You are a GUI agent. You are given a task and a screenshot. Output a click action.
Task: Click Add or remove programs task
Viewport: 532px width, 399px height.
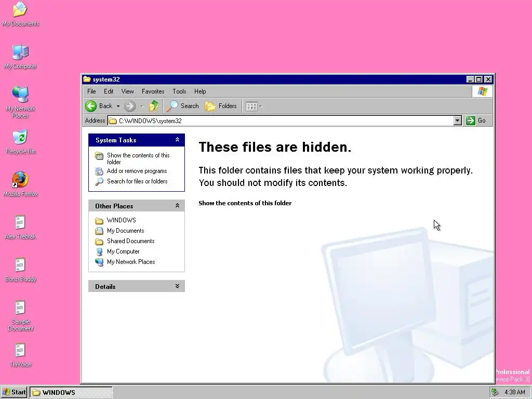(x=131, y=171)
